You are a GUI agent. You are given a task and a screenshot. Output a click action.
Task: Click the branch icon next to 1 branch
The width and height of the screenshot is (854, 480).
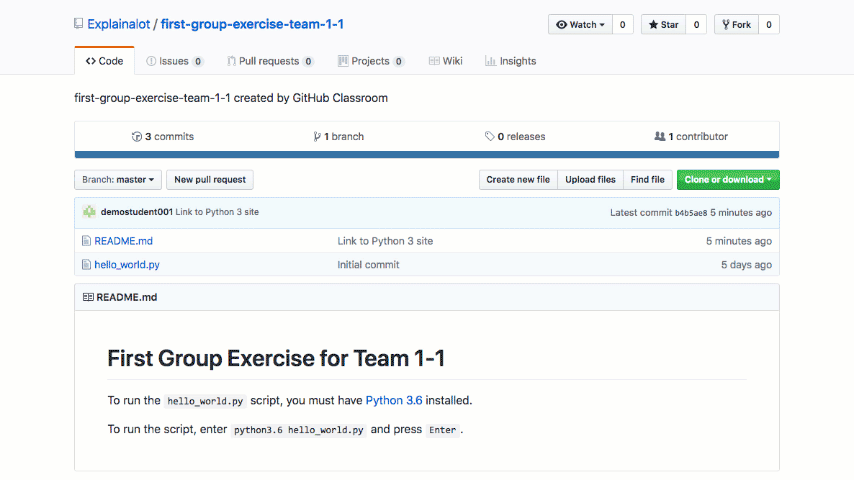tap(316, 136)
